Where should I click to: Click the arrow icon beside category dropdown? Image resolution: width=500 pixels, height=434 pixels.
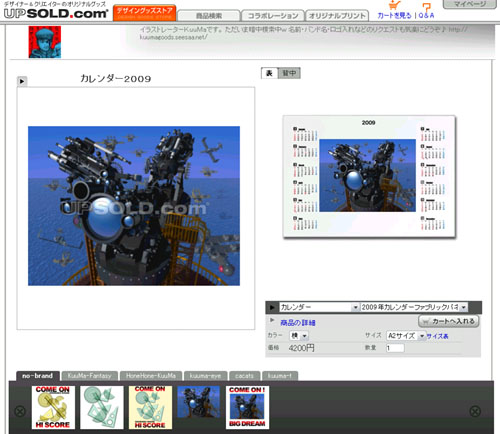(272, 307)
